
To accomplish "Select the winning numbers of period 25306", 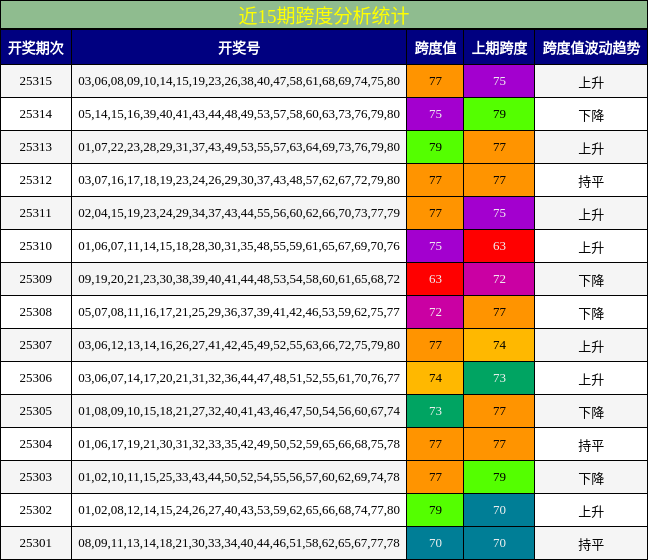I will (x=239, y=378).
